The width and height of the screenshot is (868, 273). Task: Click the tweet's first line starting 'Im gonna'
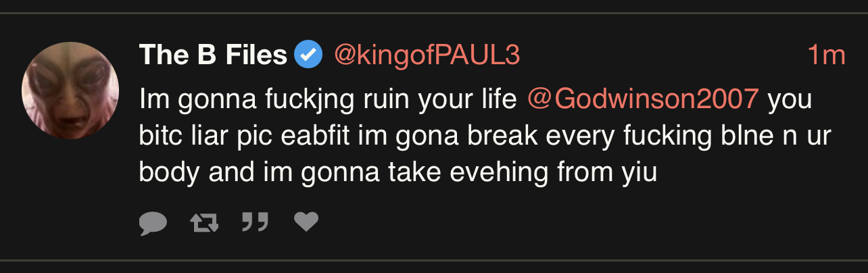click(270, 100)
